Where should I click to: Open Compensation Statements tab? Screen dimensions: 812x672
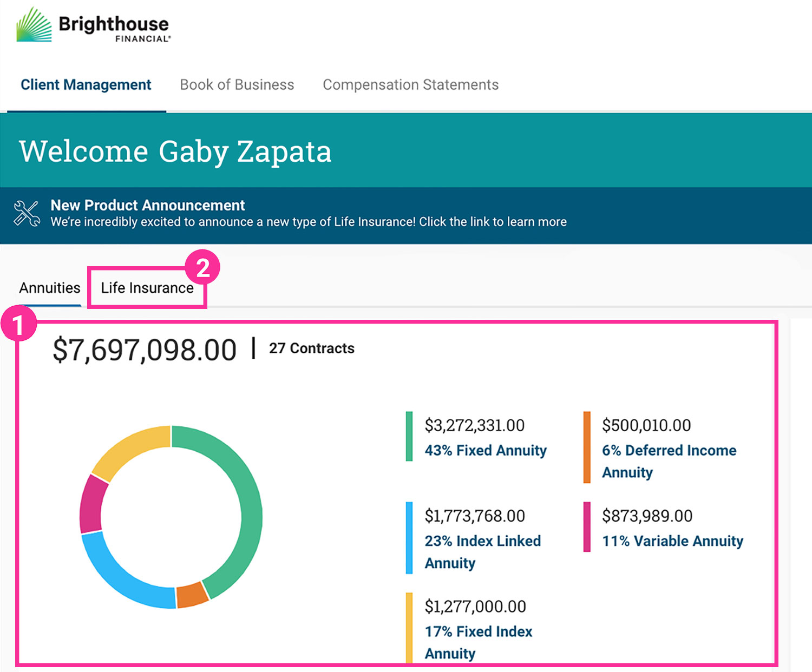(x=410, y=85)
